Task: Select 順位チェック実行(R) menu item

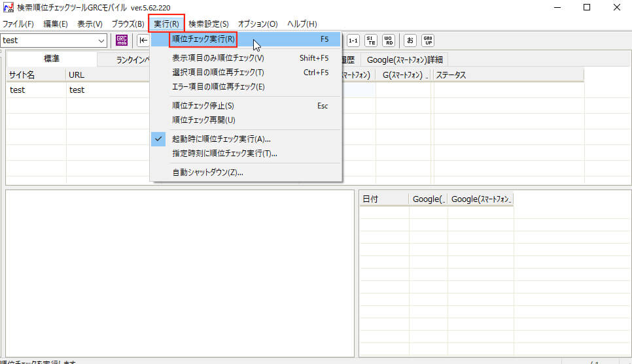Action: pos(246,39)
